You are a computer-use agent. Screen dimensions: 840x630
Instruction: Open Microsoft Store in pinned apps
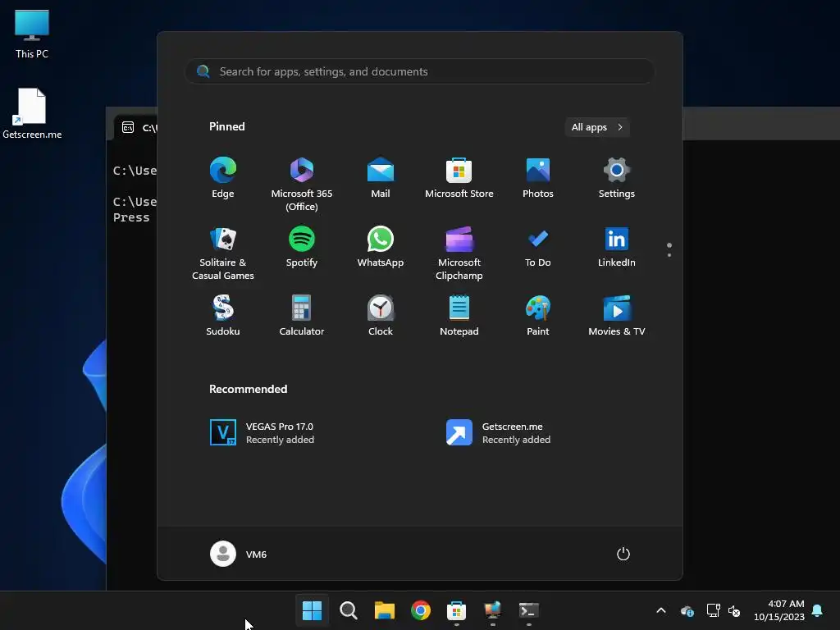[459, 178]
